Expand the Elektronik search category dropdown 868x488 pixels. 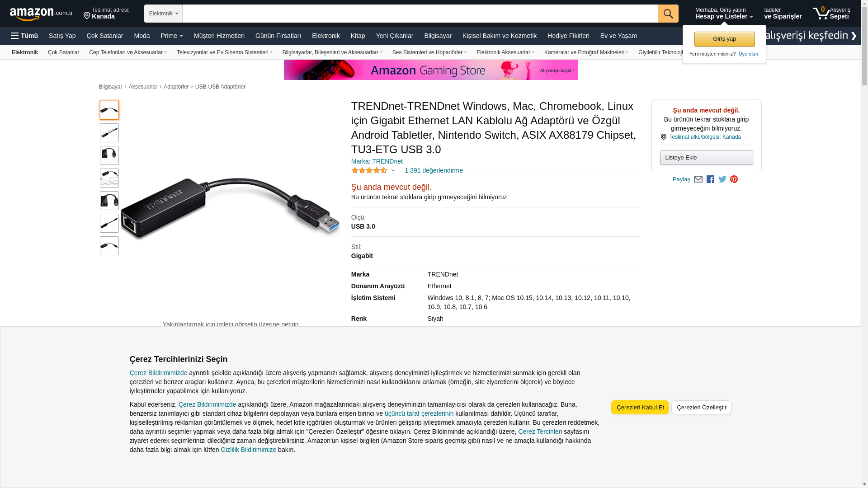pos(163,14)
